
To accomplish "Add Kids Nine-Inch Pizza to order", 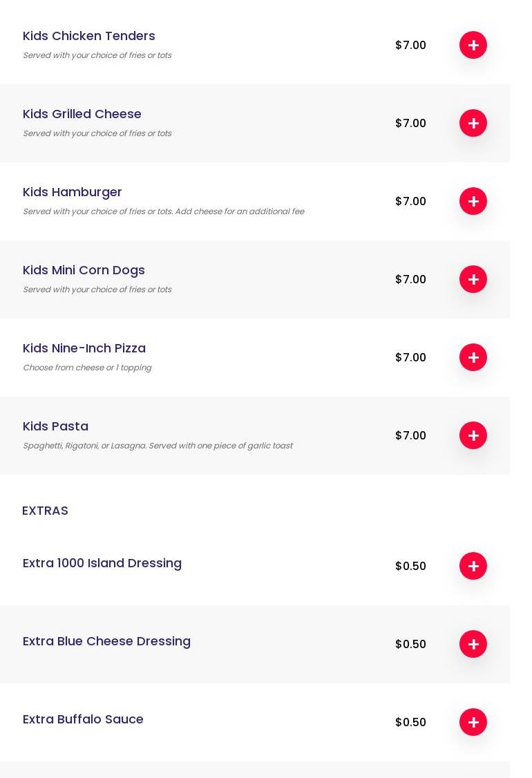I will pyautogui.click(x=473, y=357).
